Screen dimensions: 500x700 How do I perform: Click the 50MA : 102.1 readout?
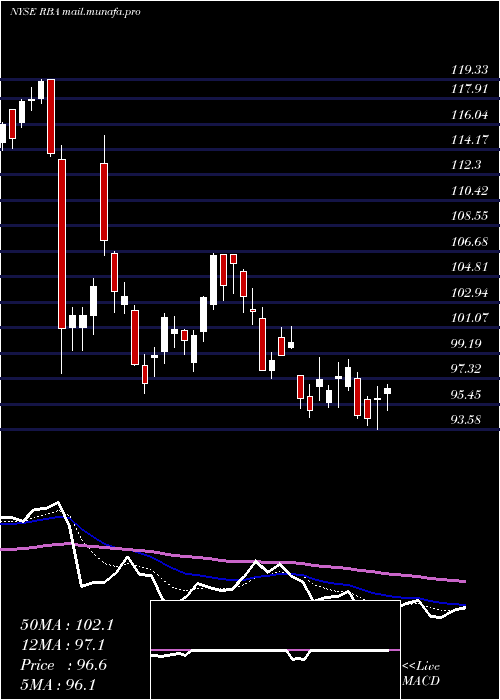[x=67, y=625]
